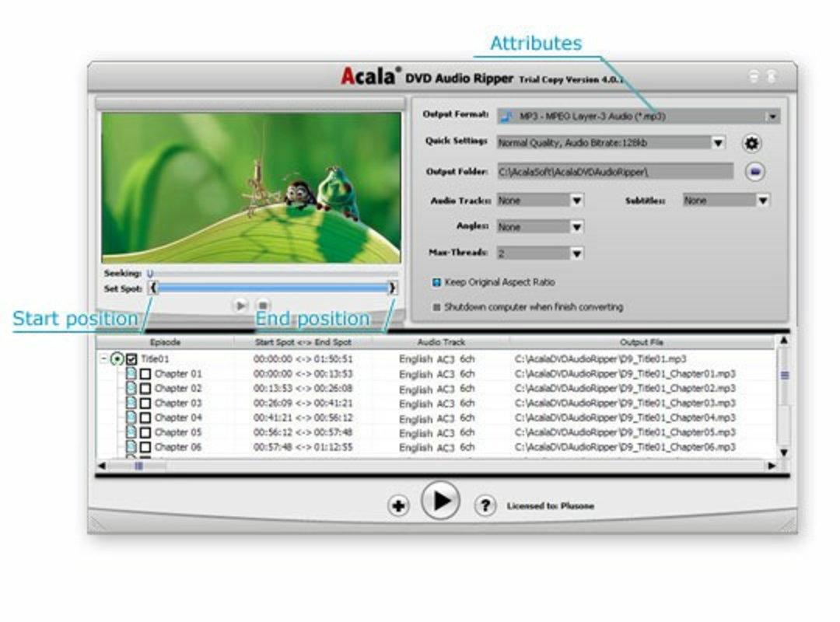
Task: Click the Episode column header
Action: [x=165, y=342]
